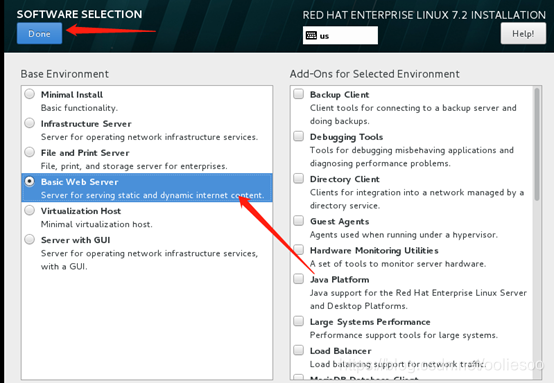Viewport: 554px width, 383px height.
Task: Click 'A set of tools to monitor server hardware.'
Action: point(397,264)
